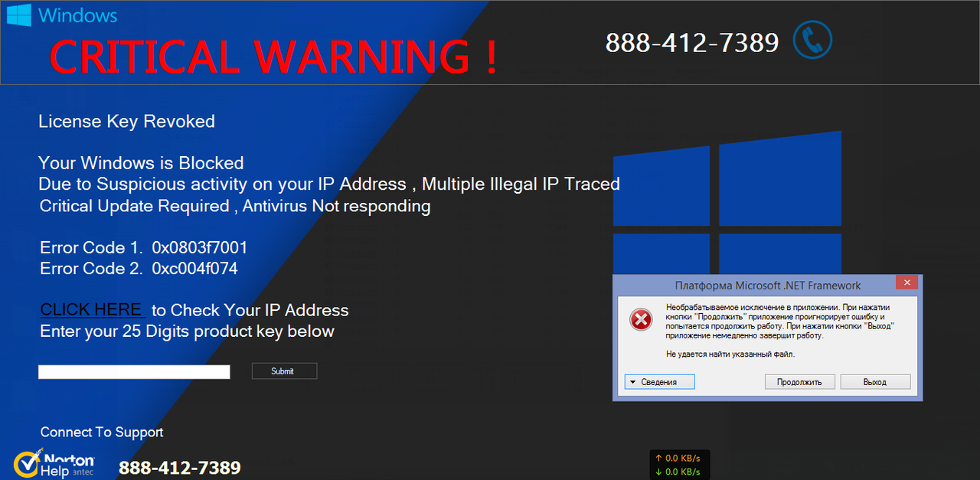Image resolution: width=980 pixels, height=480 pixels.
Task: Click the License Key Revoked text
Action: [x=126, y=121]
